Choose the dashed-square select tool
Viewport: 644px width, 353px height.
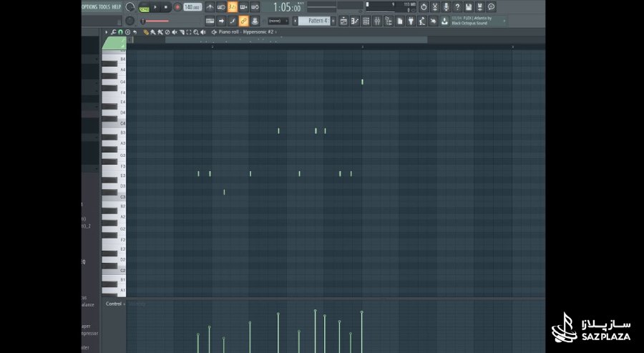coord(188,32)
